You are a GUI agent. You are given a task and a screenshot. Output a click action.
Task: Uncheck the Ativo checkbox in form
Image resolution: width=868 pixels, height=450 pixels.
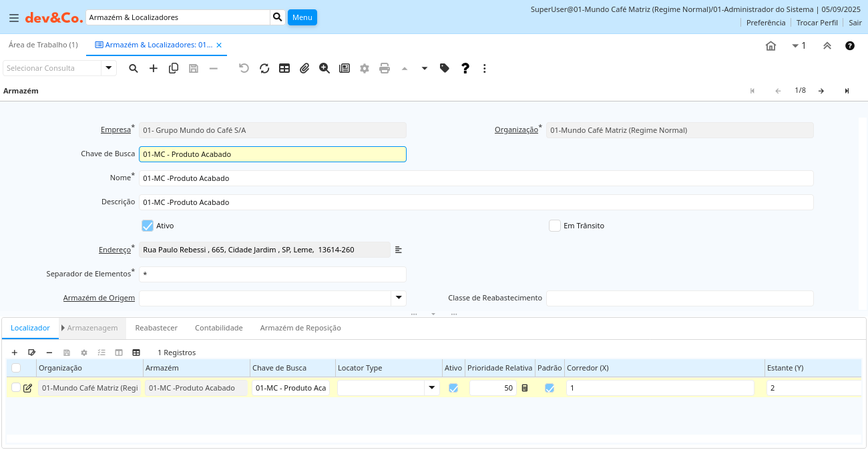(x=148, y=226)
